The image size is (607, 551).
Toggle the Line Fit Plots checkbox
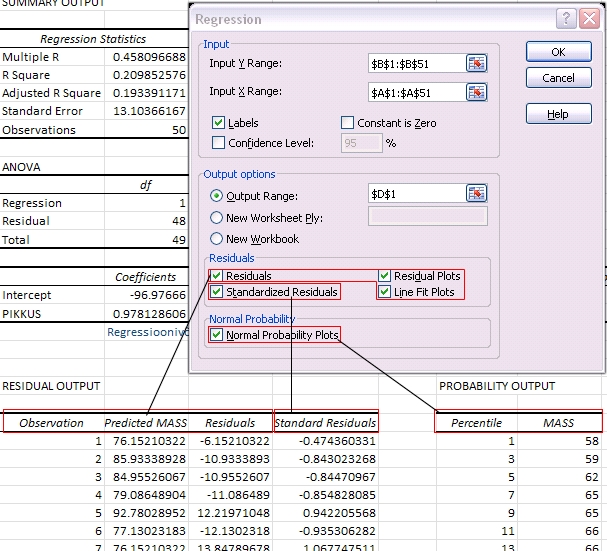click(x=384, y=292)
